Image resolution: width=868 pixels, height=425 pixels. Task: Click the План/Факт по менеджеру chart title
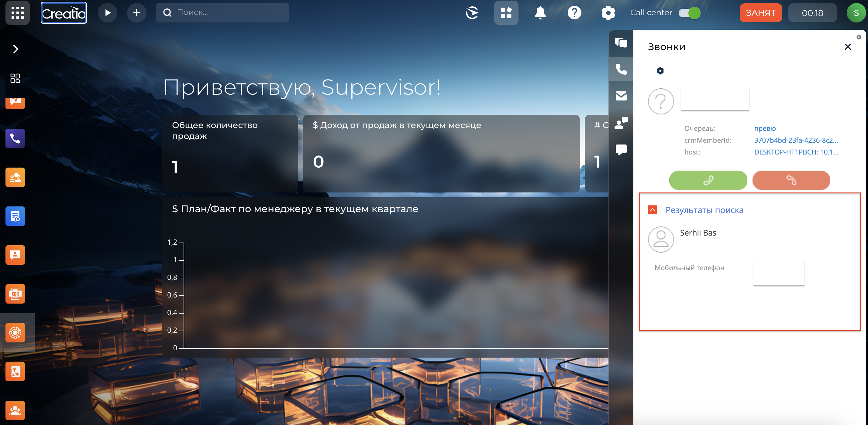[295, 209]
